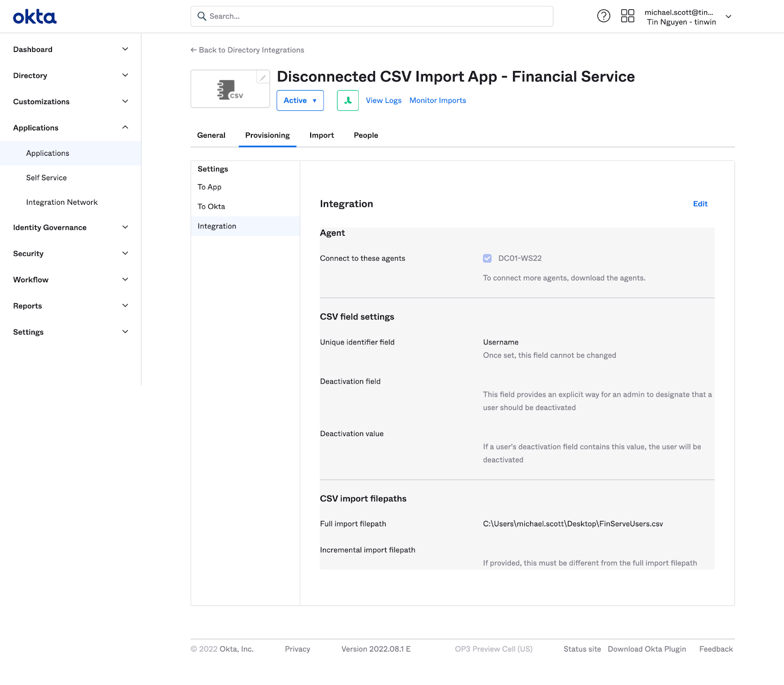Image resolution: width=784 pixels, height=685 pixels.
Task: Click the search magnifier icon
Action: [x=201, y=16]
